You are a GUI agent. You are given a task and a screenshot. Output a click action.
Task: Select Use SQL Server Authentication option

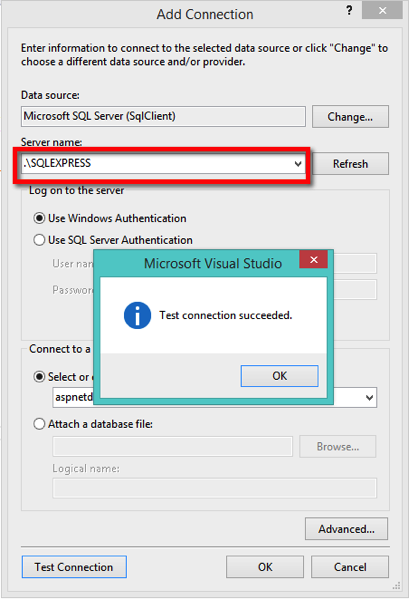[39, 240]
